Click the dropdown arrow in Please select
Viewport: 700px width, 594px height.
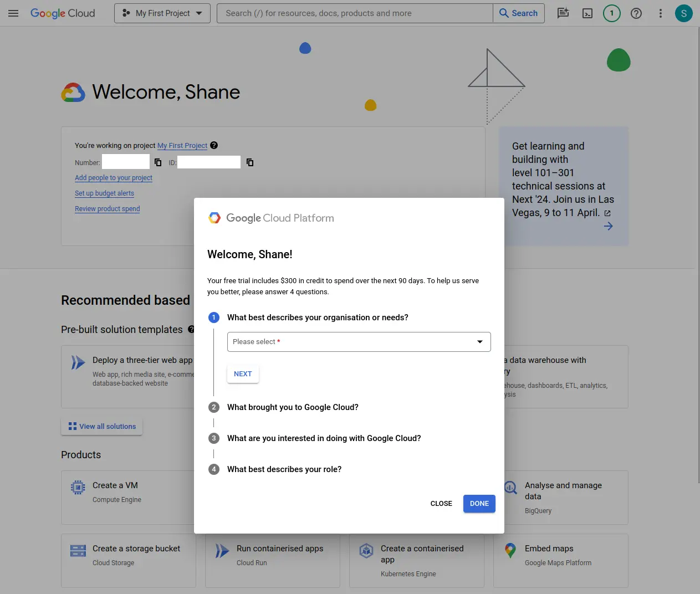(x=480, y=342)
